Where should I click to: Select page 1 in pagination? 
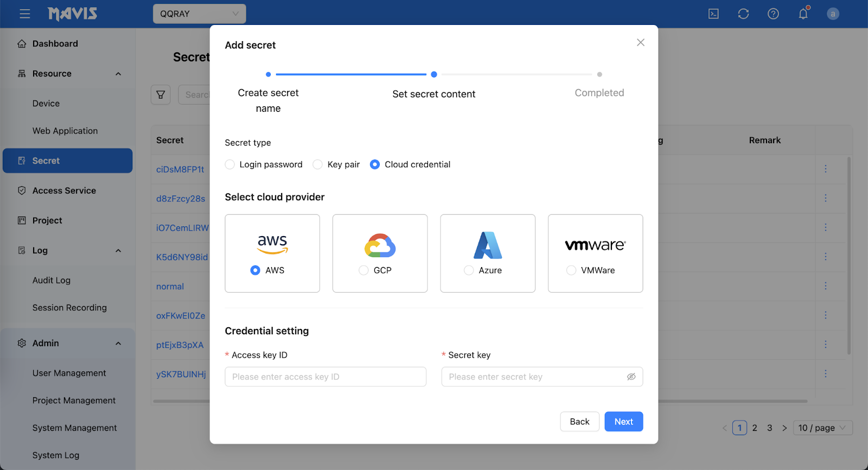pos(739,428)
